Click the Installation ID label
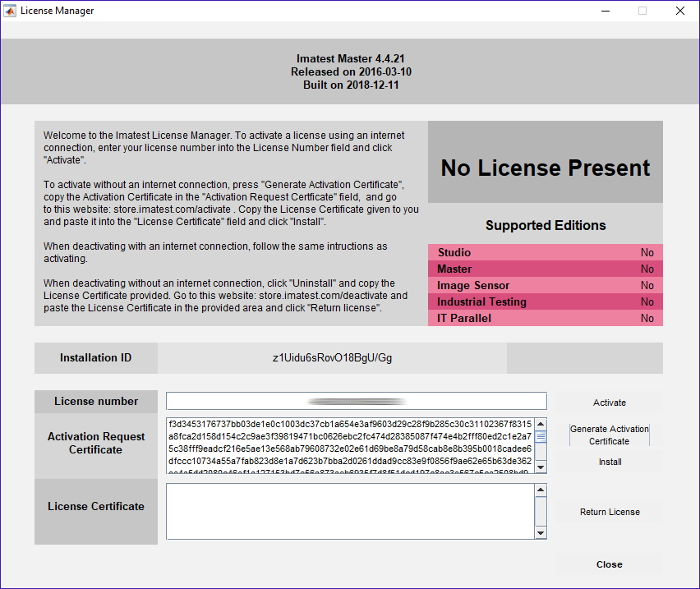 (96, 358)
